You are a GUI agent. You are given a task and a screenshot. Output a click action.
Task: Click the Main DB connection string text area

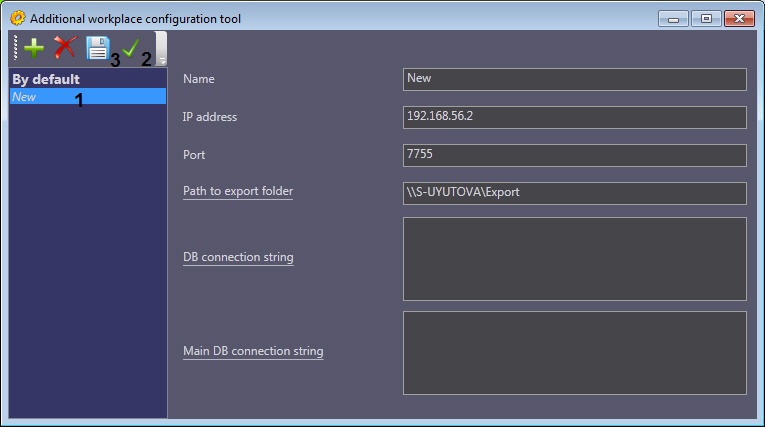coord(574,352)
